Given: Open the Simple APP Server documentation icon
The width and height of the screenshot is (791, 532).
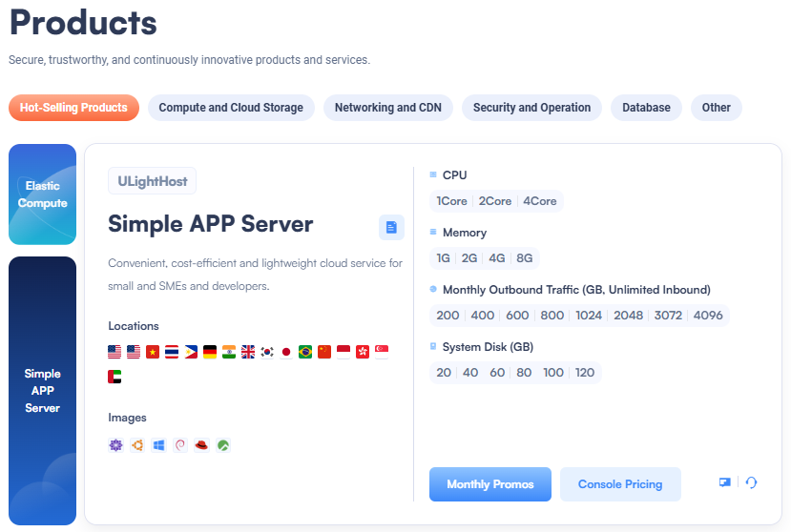Looking at the screenshot, I should [x=391, y=227].
